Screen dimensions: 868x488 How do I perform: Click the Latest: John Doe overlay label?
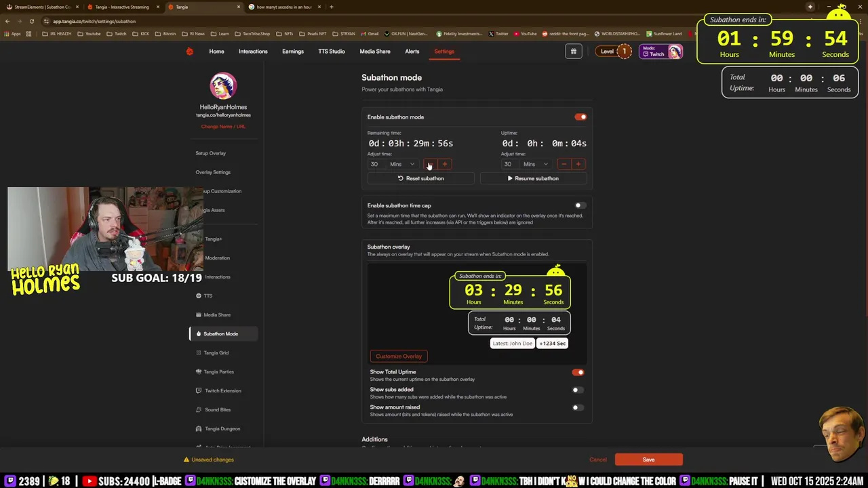[x=512, y=344]
